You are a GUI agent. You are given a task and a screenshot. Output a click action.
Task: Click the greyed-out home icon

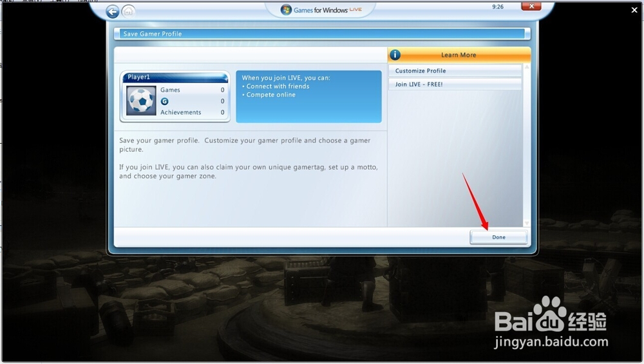pyautogui.click(x=129, y=11)
